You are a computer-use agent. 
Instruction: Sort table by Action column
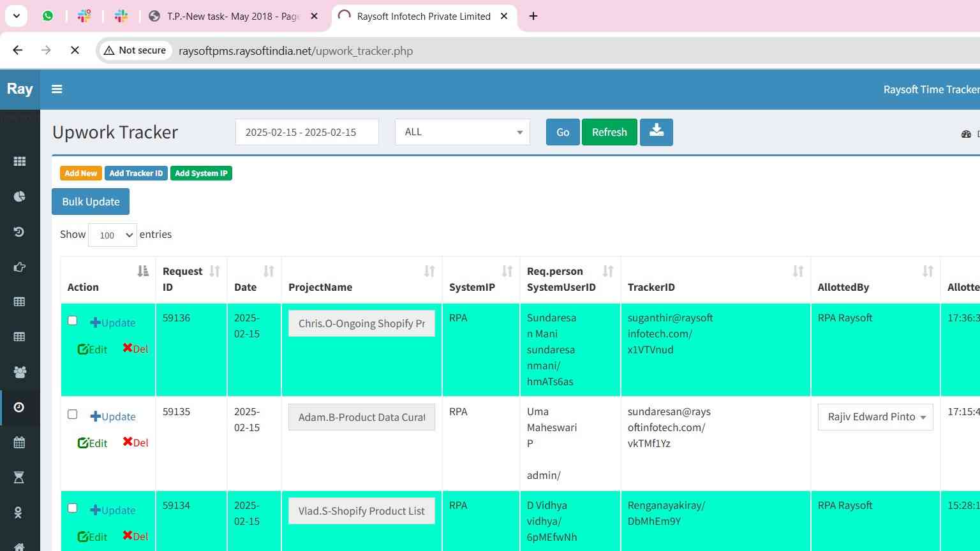143,271
